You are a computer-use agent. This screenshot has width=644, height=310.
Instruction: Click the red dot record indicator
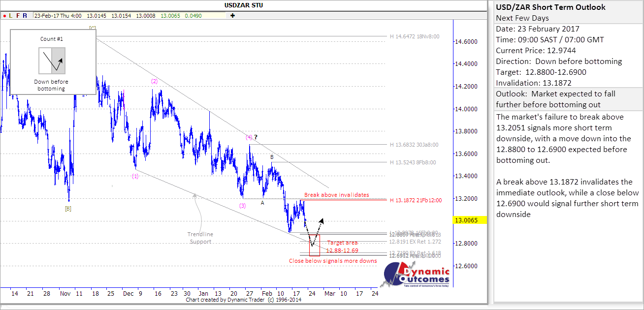4,16
